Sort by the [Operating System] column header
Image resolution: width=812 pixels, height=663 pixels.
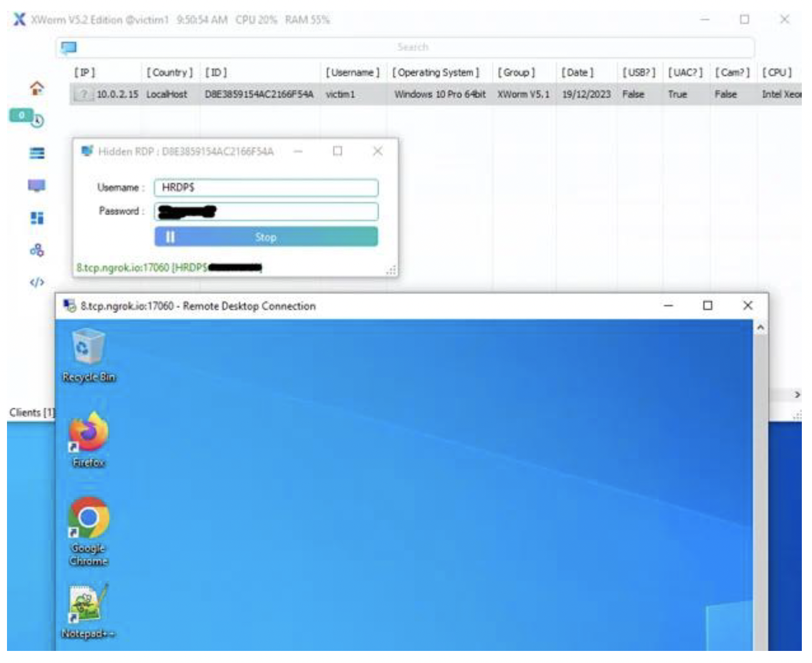click(436, 72)
